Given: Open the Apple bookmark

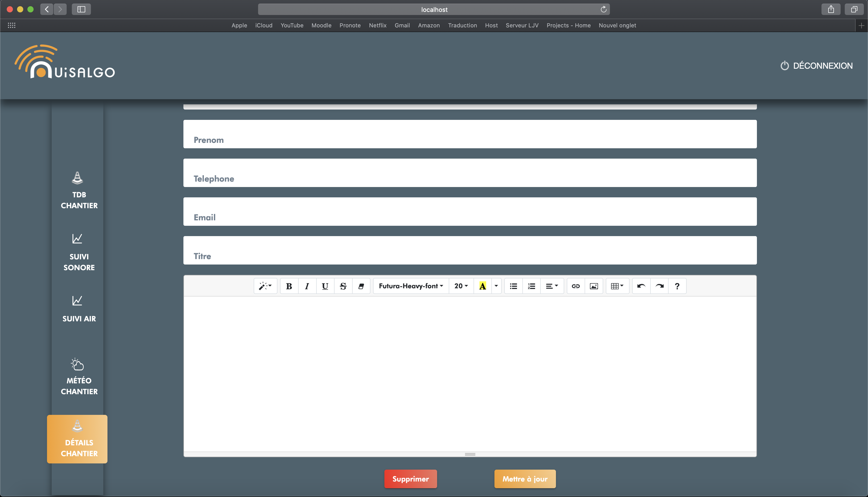Looking at the screenshot, I should pos(239,25).
